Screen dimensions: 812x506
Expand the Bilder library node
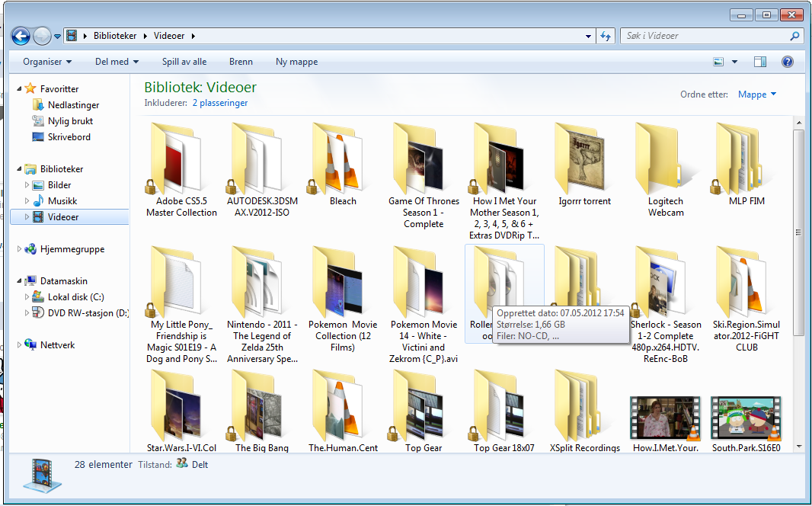27,185
